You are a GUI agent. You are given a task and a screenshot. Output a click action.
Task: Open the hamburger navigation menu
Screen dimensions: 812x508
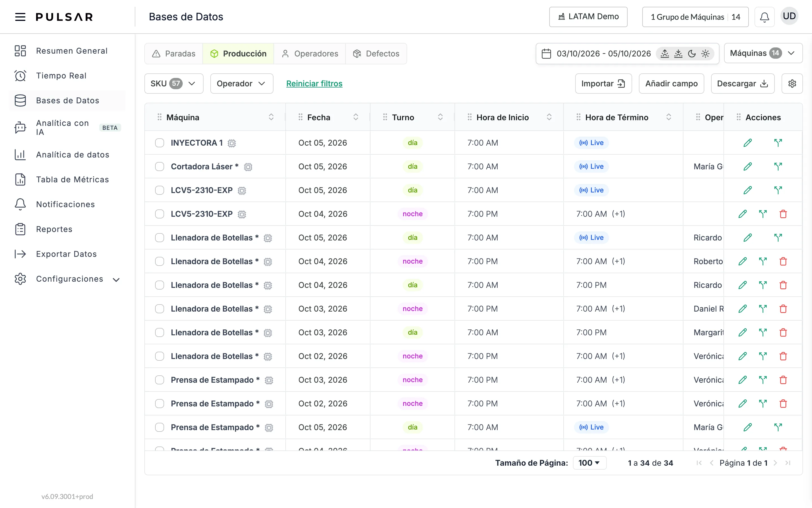tap(20, 17)
